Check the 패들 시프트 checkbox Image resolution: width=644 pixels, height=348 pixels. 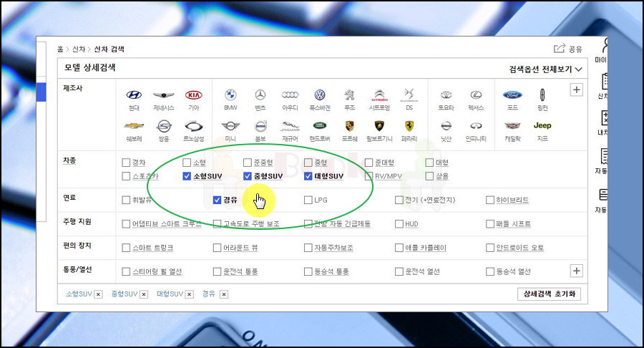pos(490,224)
